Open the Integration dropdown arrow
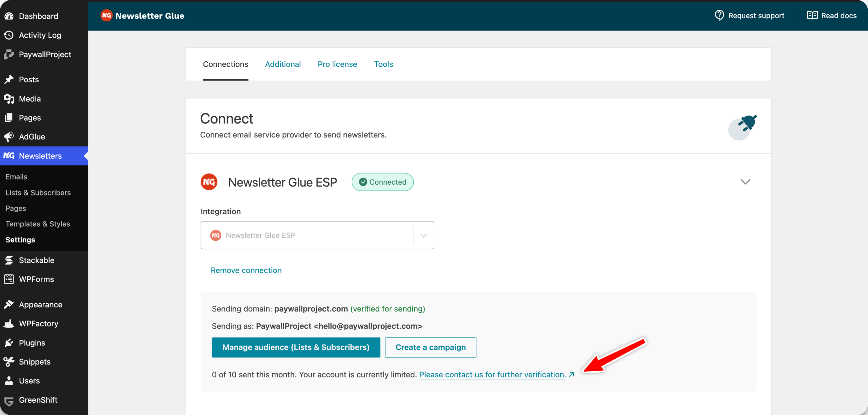868x415 pixels. pos(423,235)
